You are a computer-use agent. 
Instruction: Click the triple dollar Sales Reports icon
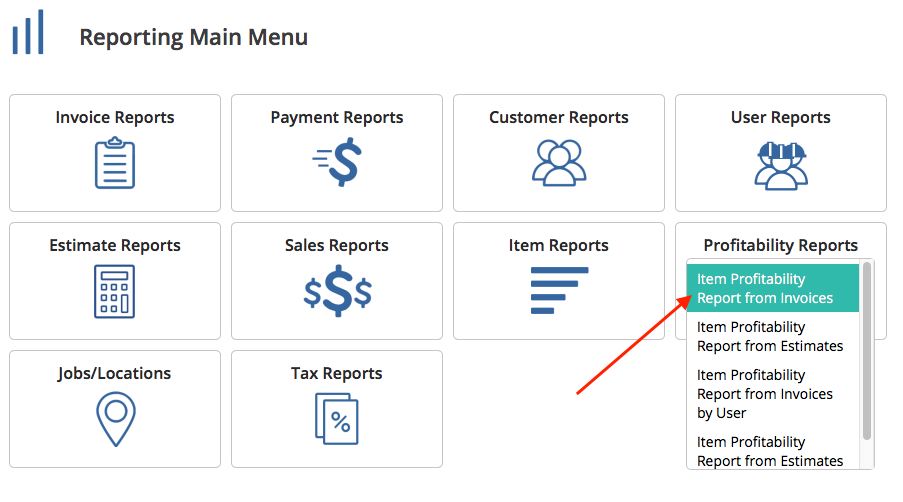point(337,292)
